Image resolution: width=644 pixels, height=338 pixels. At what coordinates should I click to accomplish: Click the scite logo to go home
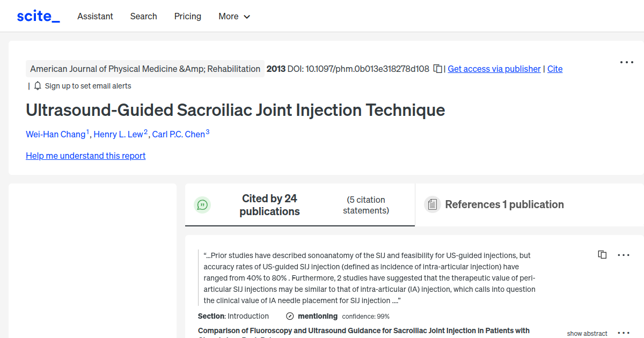[38, 16]
